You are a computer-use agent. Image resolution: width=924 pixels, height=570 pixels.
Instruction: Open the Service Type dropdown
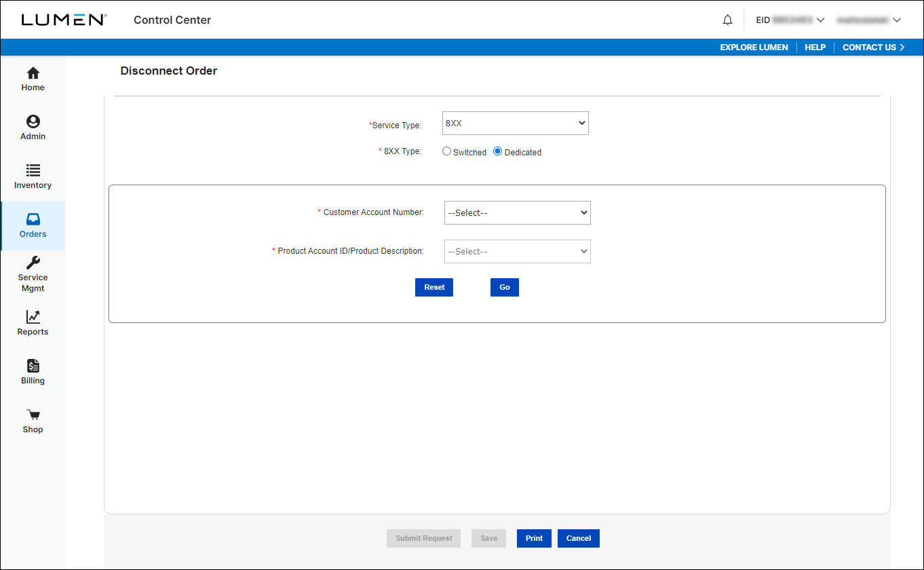516,123
